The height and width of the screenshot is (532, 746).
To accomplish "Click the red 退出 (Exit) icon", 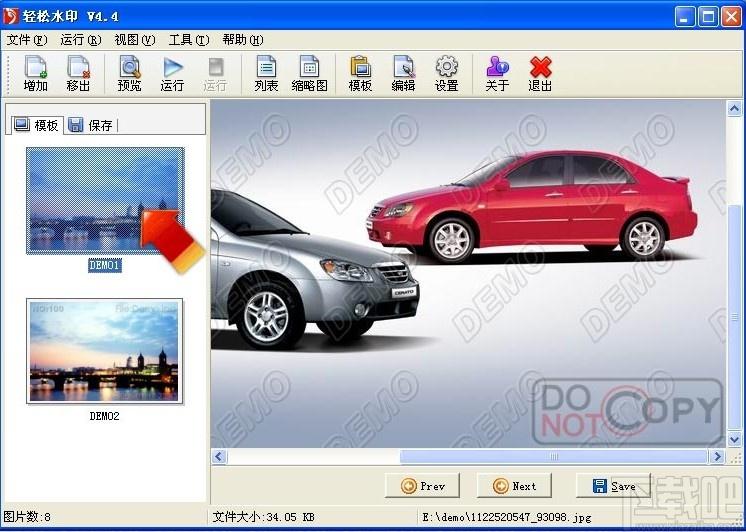I will pyautogui.click(x=540, y=73).
